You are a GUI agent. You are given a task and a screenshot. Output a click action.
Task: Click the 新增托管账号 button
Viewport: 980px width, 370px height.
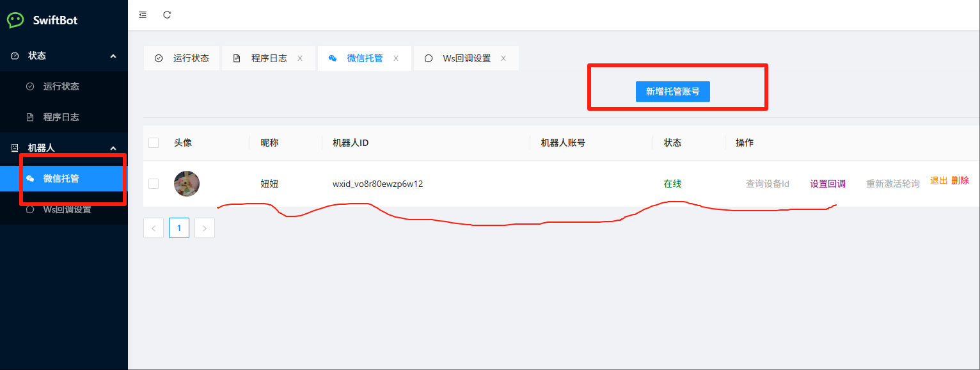click(x=672, y=92)
